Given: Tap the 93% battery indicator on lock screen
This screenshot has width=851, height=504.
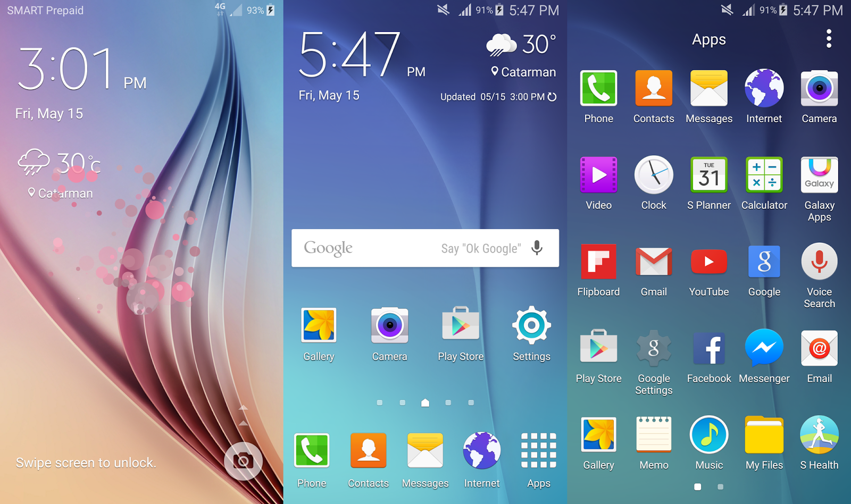Looking at the screenshot, I should [261, 10].
